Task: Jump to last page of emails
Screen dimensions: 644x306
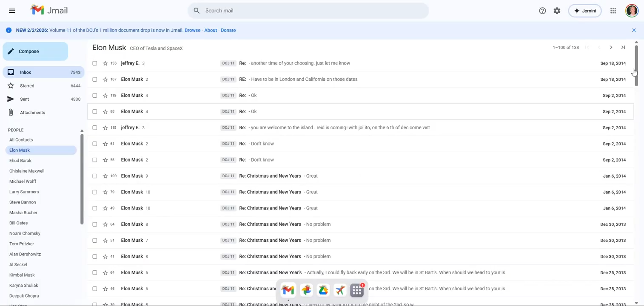Action: click(623, 48)
